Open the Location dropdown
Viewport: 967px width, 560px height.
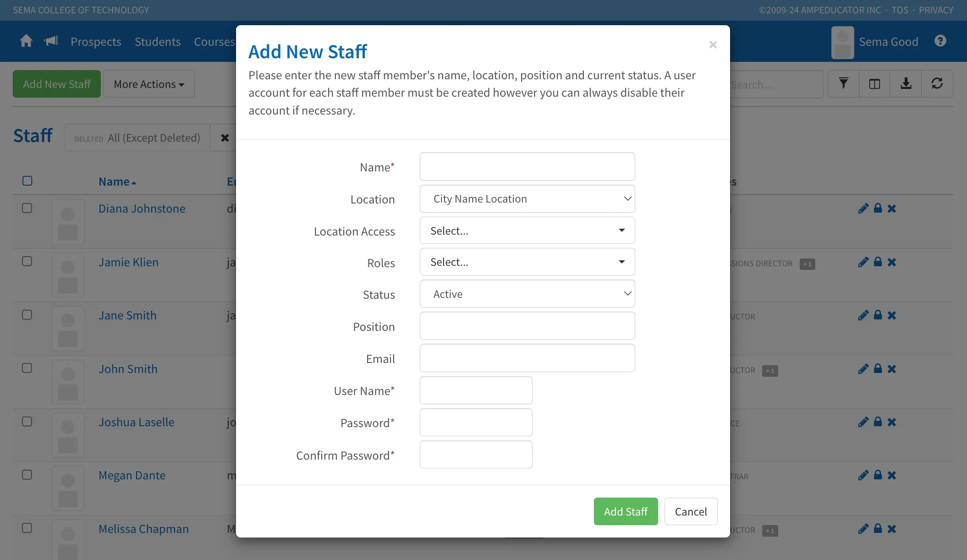coord(527,199)
